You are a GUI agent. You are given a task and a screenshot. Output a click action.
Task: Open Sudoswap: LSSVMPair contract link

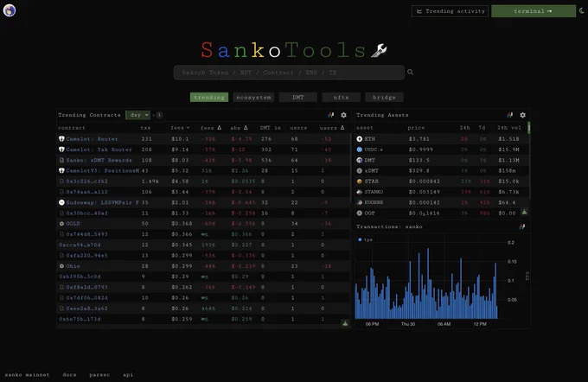point(102,202)
